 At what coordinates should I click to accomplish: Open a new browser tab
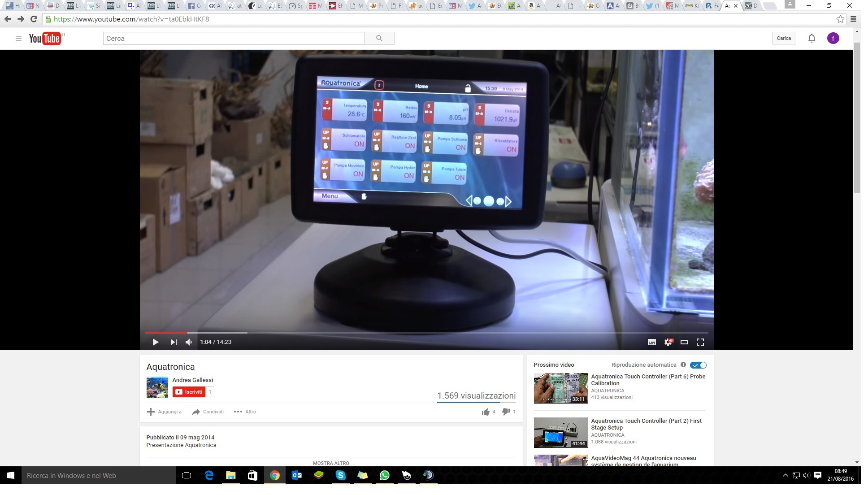coord(769,6)
